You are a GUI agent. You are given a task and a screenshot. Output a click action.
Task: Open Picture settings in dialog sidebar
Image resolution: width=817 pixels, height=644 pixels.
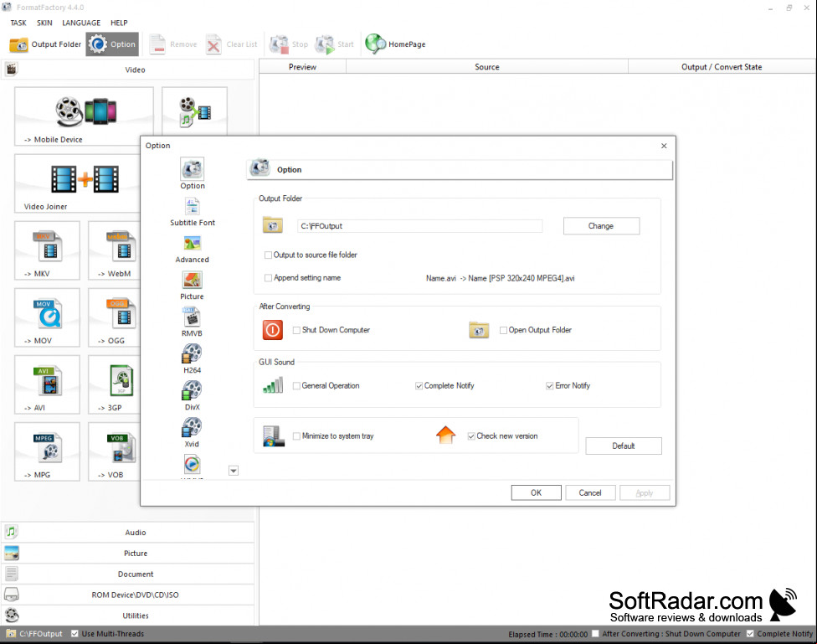(x=193, y=286)
